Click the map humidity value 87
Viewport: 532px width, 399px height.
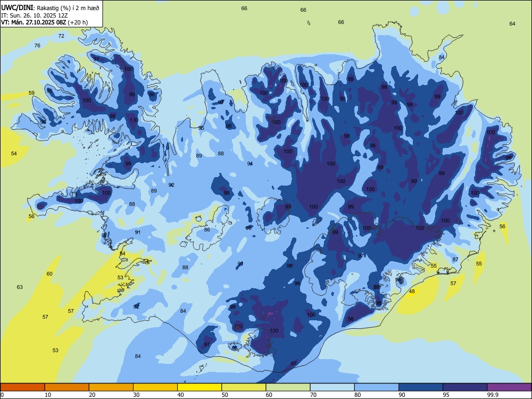455,260
